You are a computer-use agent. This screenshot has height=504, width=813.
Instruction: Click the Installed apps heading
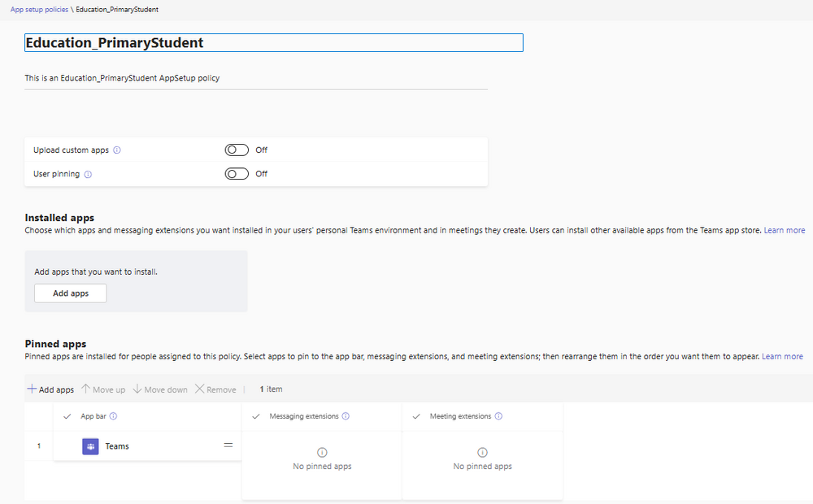coord(59,218)
